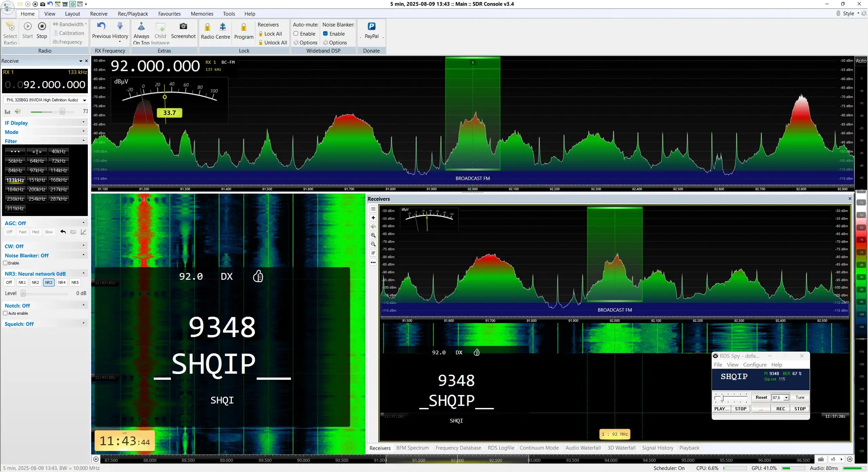Click the Stop radio icon
The width and height of the screenshot is (868, 472).
(x=42, y=26)
